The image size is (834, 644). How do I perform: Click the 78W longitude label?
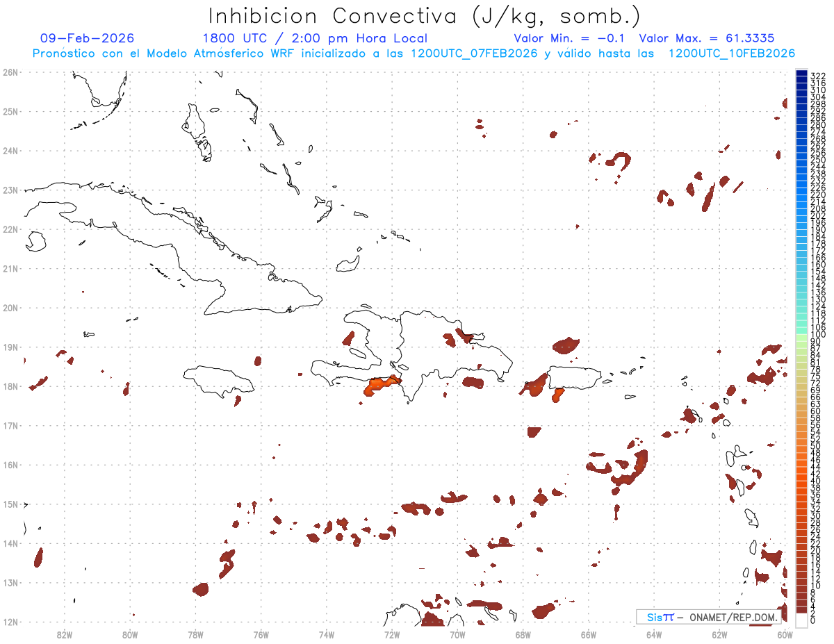pyautogui.click(x=195, y=634)
